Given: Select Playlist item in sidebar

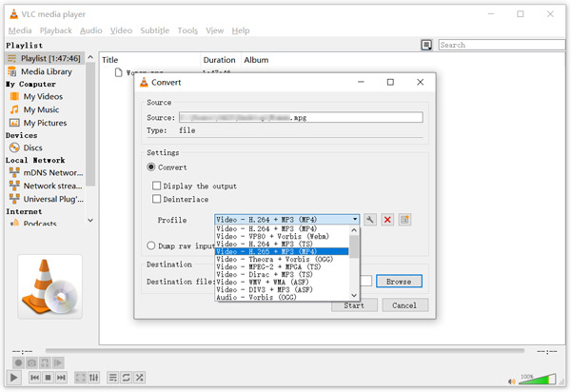Looking at the screenshot, I should click(x=45, y=58).
